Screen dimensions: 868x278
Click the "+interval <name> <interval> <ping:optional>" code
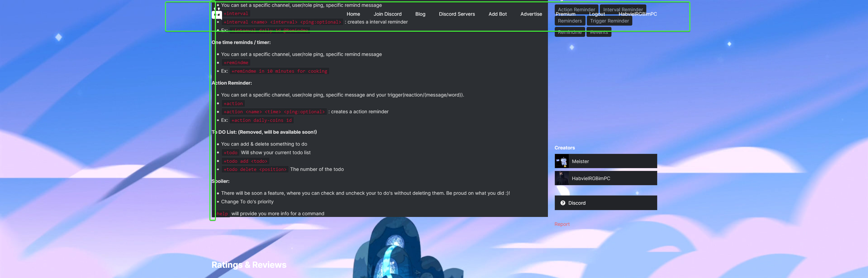pos(282,22)
